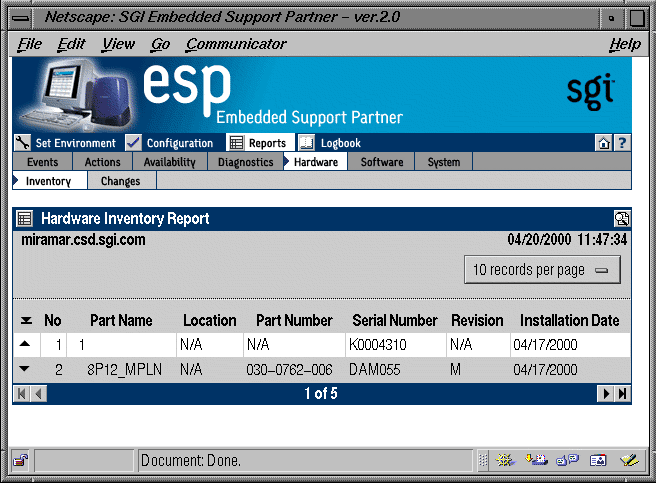Click the Logbook label

pyautogui.click(x=341, y=143)
